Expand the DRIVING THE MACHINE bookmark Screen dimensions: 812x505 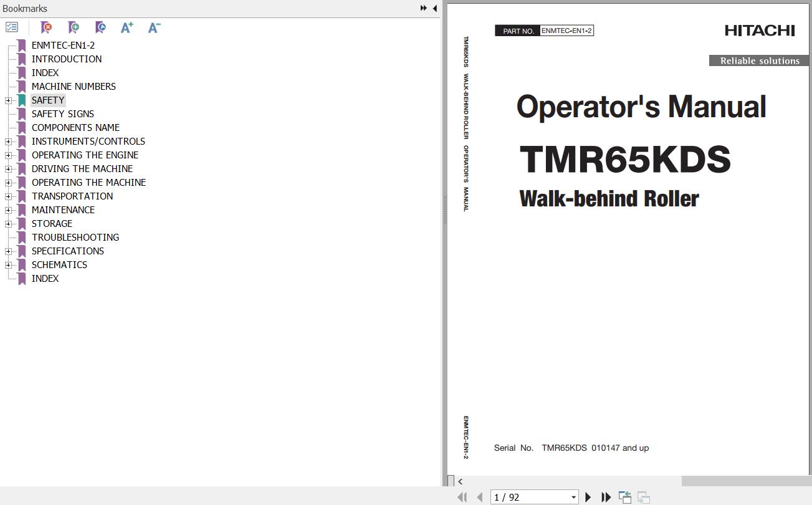coord(8,169)
